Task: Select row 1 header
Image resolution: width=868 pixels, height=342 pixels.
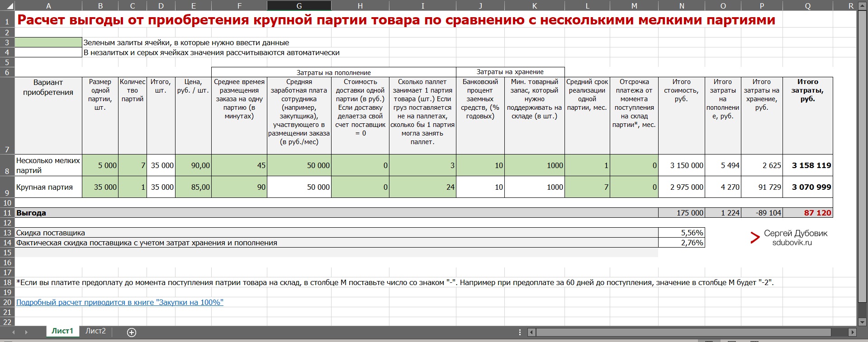Action: (x=7, y=19)
